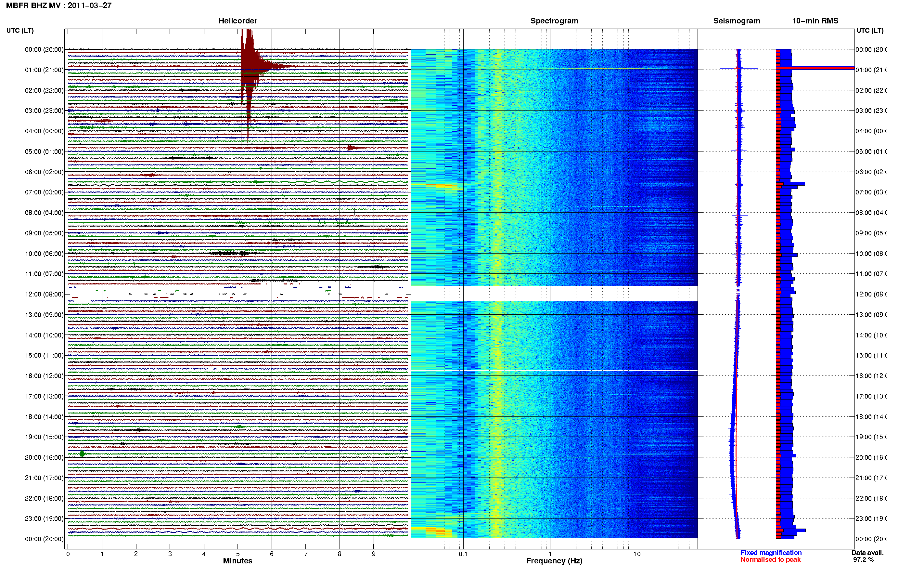Image resolution: width=924 pixels, height=578 pixels.
Task: Click the frequency axis tick label '0.1'
Action: point(463,554)
